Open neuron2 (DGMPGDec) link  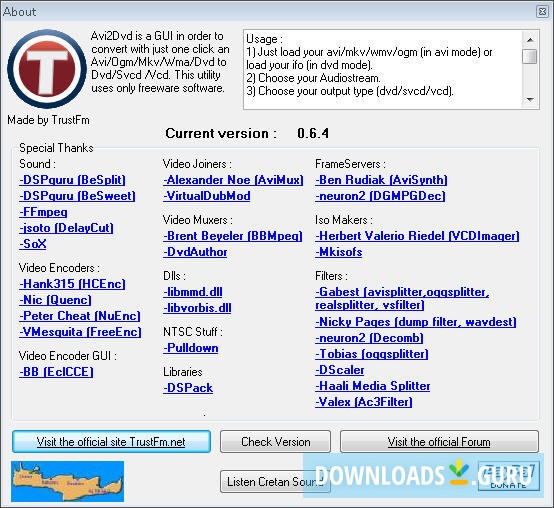[x=380, y=196]
